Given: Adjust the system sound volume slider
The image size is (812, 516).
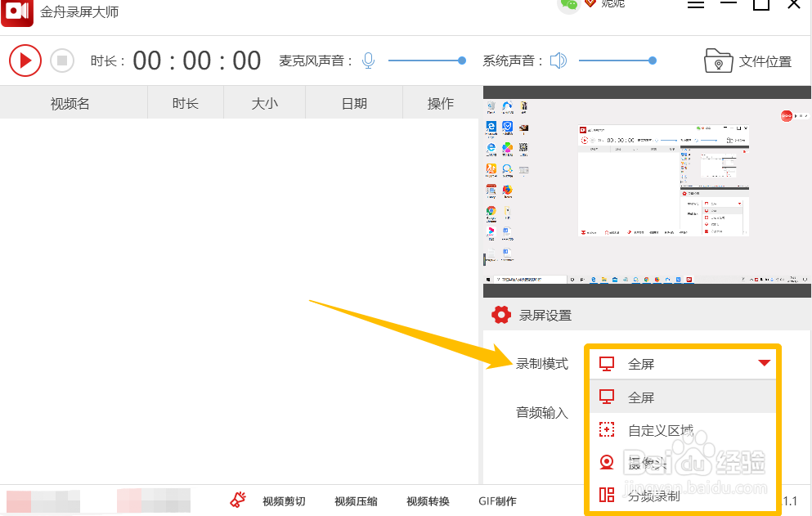Looking at the screenshot, I should [617, 61].
